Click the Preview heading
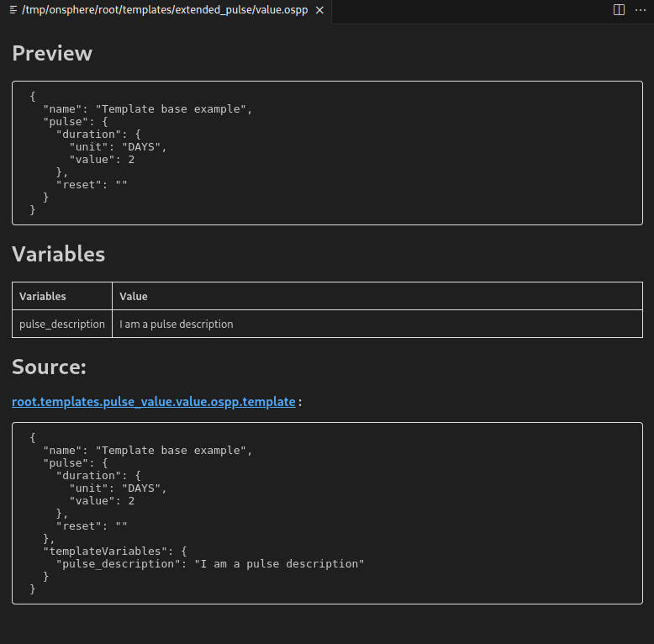The height and width of the screenshot is (644, 654). pyautogui.click(x=52, y=54)
